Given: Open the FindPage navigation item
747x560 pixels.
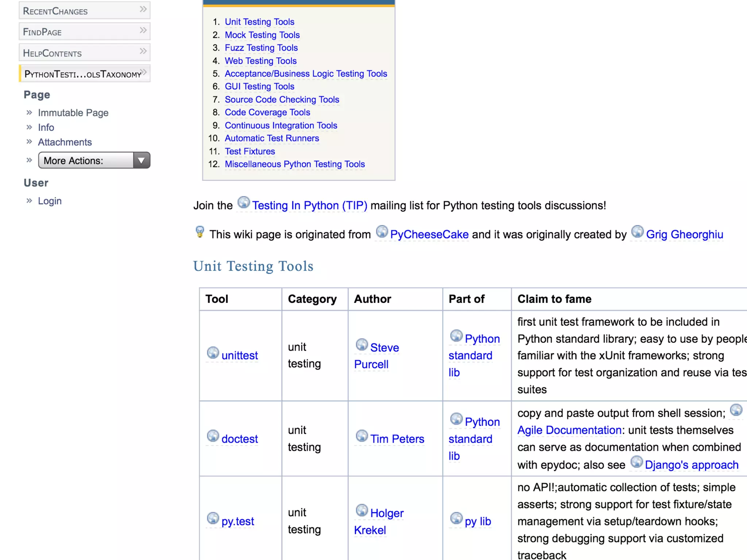Looking at the screenshot, I should pos(42,32).
